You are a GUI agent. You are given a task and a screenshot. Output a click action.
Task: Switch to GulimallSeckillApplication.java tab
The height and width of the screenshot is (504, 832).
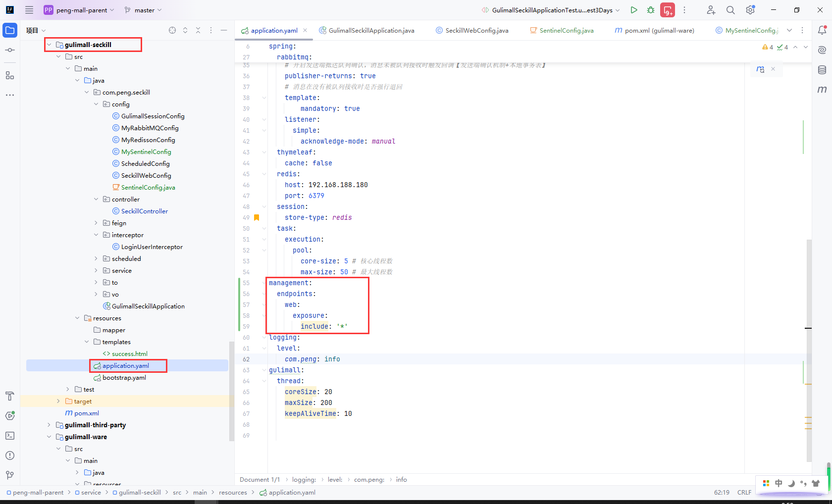coord(366,30)
